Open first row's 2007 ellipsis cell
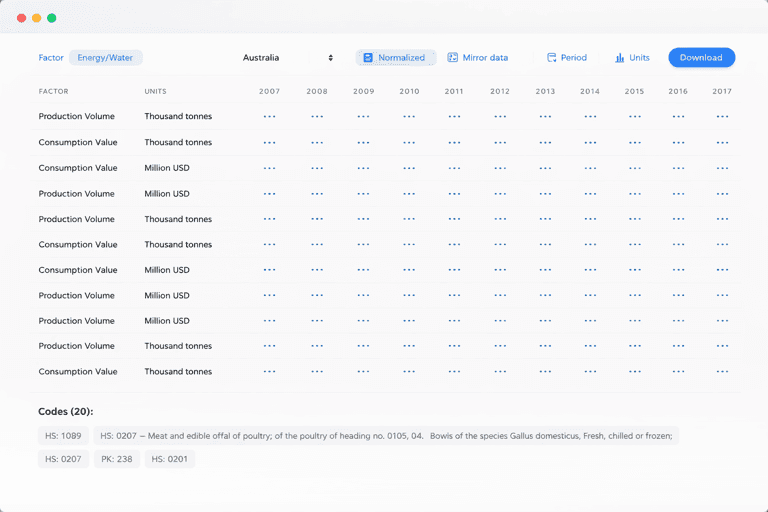The width and height of the screenshot is (768, 512). coord(269,116)
